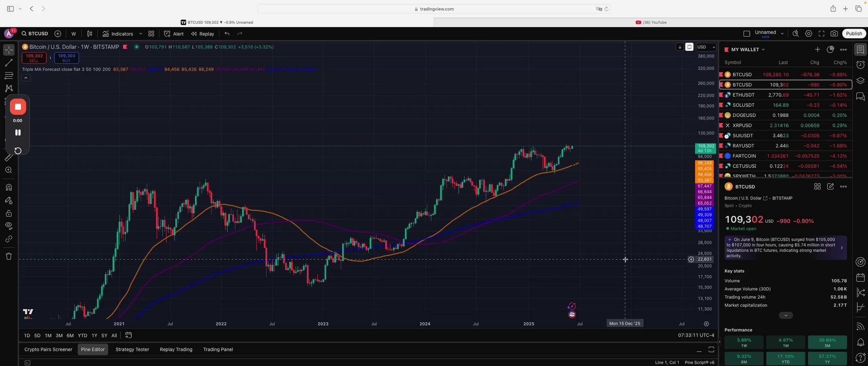Open watchlist more options menu
The height and width of the screenshot is (366, 868).
point(843,49)
